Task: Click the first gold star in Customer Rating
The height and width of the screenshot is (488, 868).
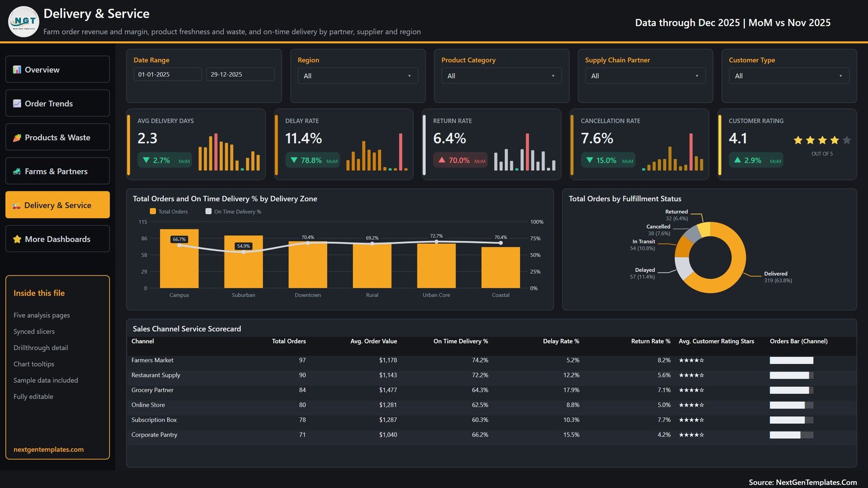Action: [798, 140]
